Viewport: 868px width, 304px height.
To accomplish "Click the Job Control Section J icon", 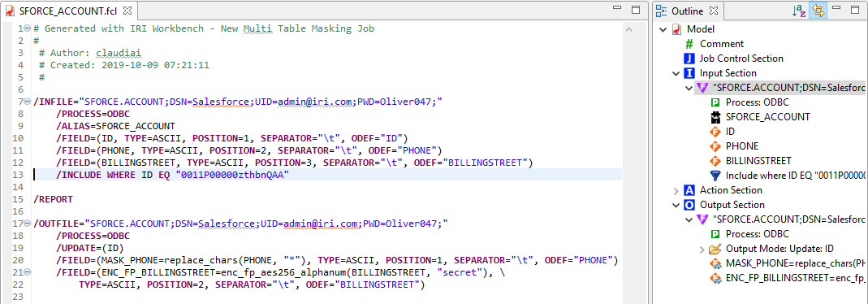I will tap(689, 59).
